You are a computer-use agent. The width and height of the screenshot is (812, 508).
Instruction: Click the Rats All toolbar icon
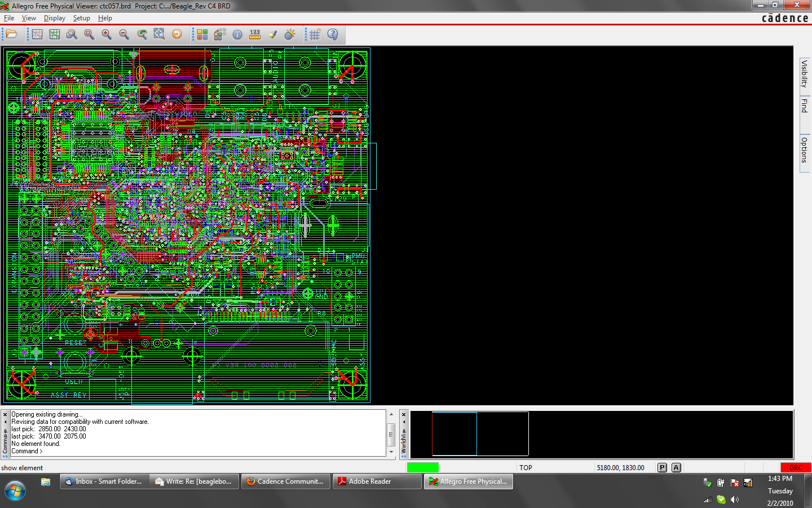click(x=55, y=34)
